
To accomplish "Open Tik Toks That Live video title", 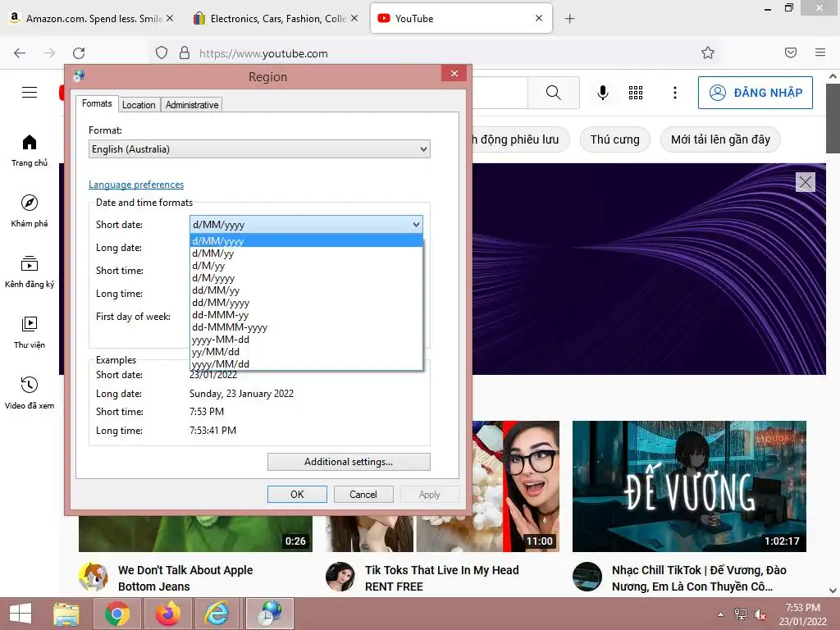I will (442, 578).
